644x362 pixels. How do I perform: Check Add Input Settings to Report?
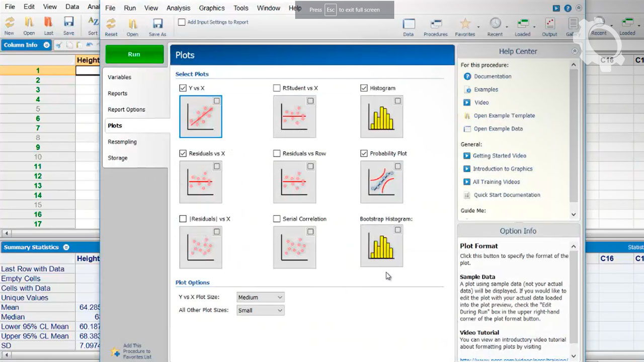(x=182, y=22)
